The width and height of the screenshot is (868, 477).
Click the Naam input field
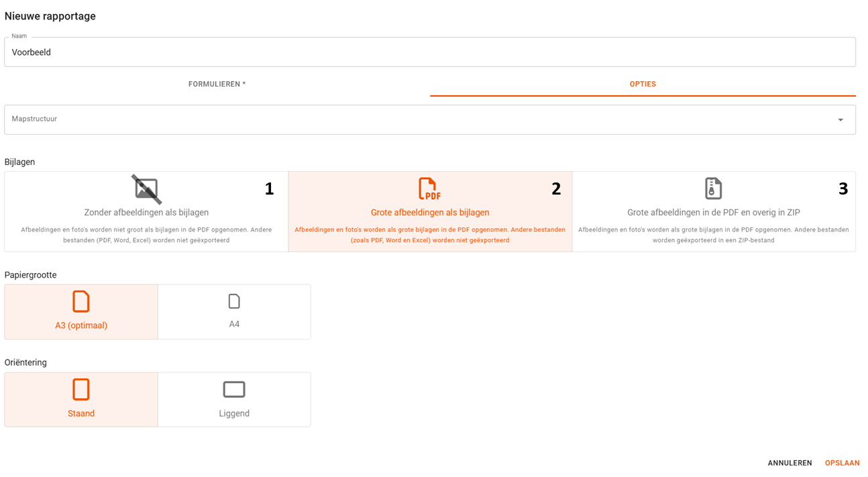pos(429,52)
